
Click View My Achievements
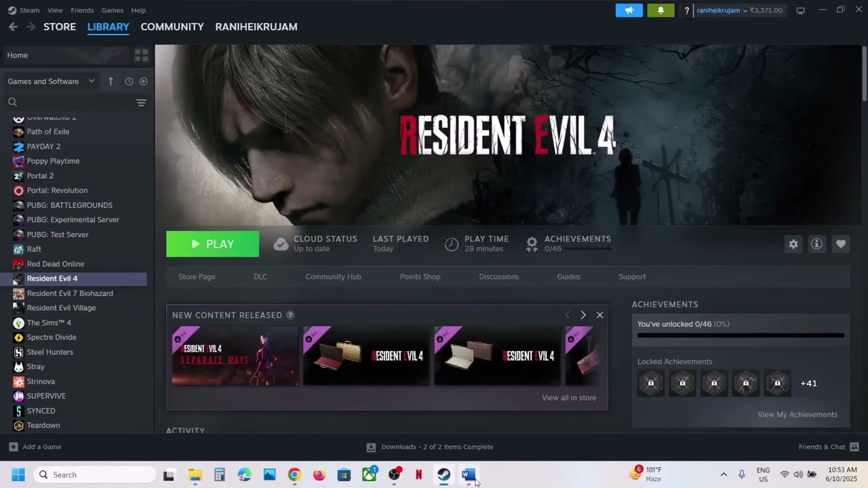click(797, 415)
